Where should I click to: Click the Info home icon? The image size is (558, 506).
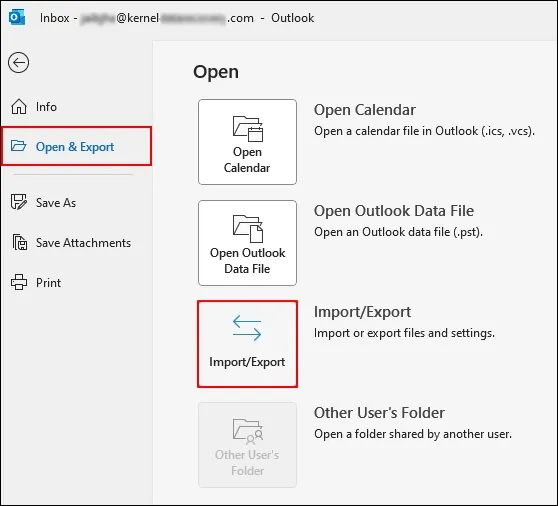[x=19, y=106]
